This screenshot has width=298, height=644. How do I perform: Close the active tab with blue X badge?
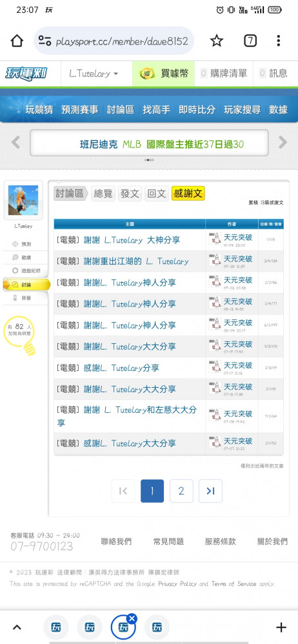pos(132,618)
